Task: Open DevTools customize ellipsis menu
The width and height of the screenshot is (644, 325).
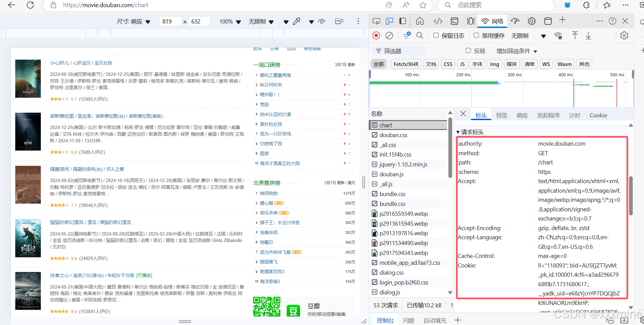Action: coord(599,21)
